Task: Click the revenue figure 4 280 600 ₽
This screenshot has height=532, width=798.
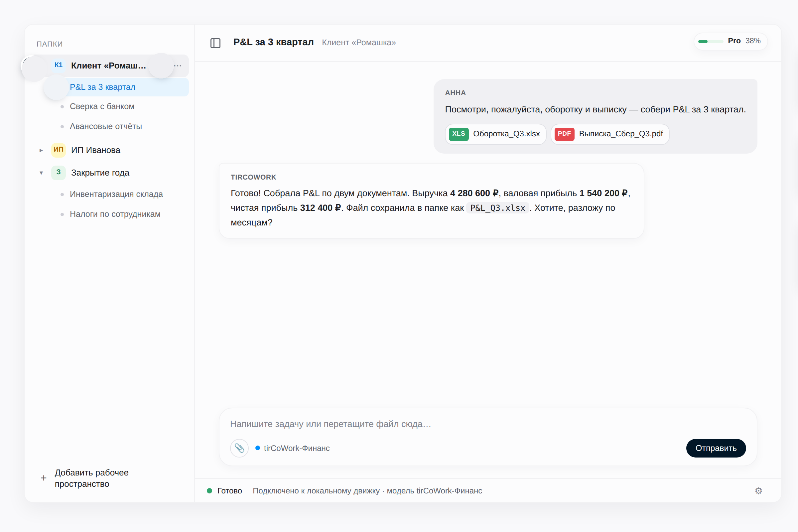Action: 474,193
